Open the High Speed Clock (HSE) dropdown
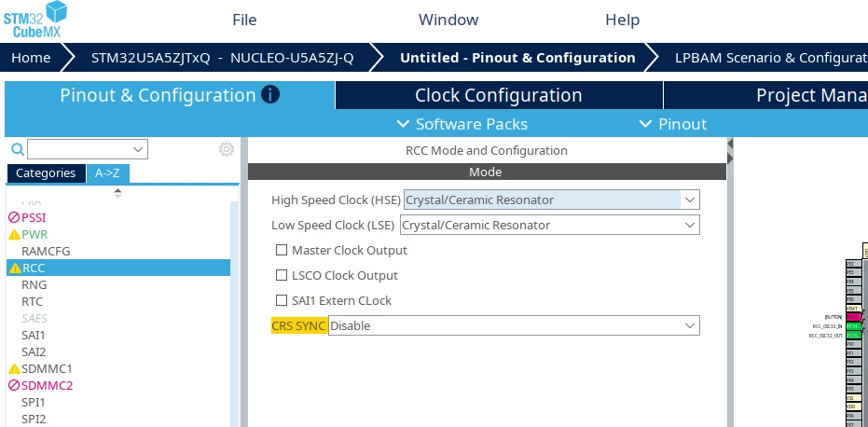Screen dimensions: 868x427 551,200
